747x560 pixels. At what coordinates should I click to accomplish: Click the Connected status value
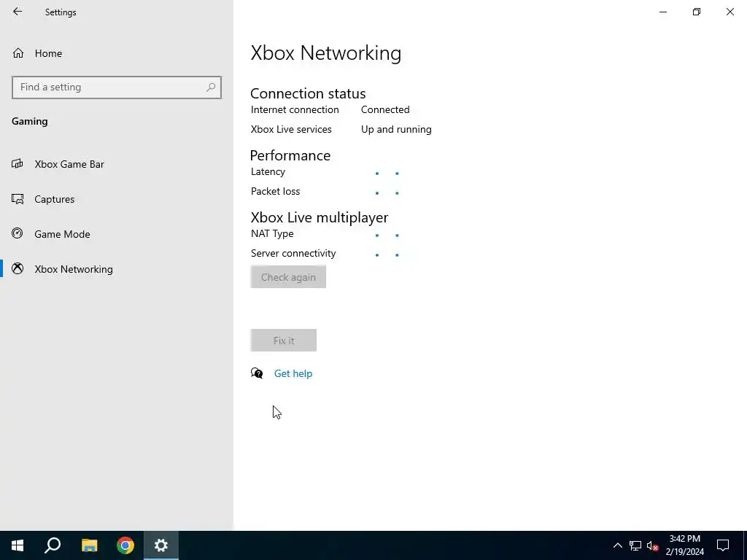coord(385,109)
